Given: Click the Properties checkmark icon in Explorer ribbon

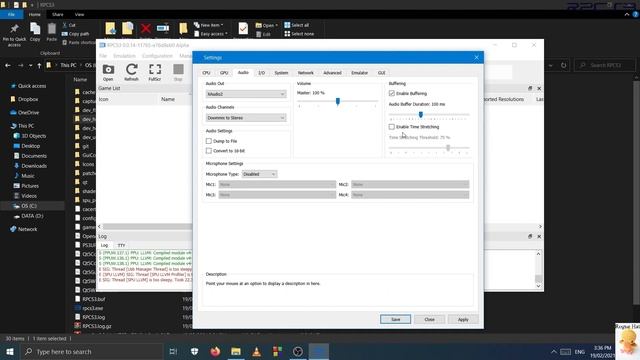Looking at the screenshot, I should (243, 29).
